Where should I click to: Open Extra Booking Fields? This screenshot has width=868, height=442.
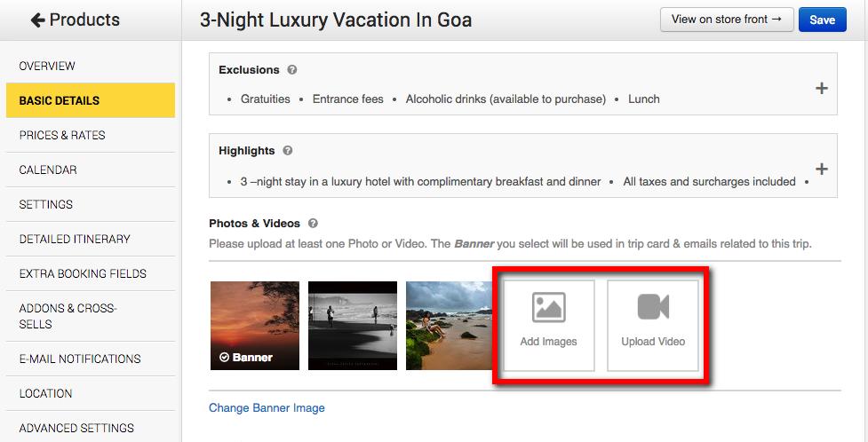coord(83,273)
